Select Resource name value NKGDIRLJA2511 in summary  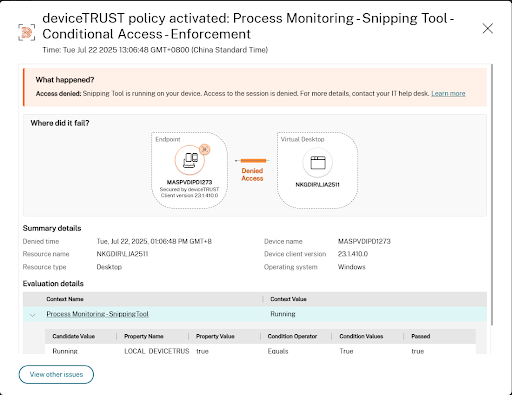tap(122, 254)
